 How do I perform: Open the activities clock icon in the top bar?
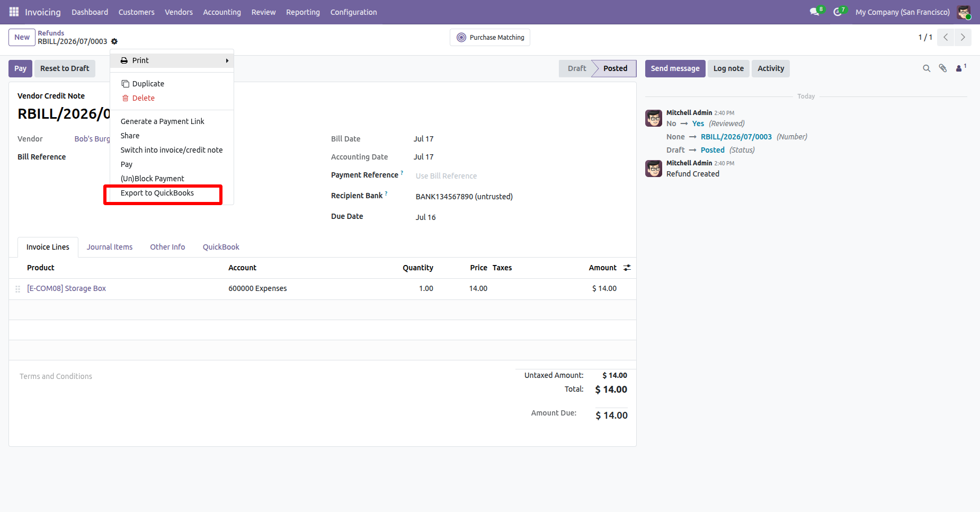(x=838, y=12)
